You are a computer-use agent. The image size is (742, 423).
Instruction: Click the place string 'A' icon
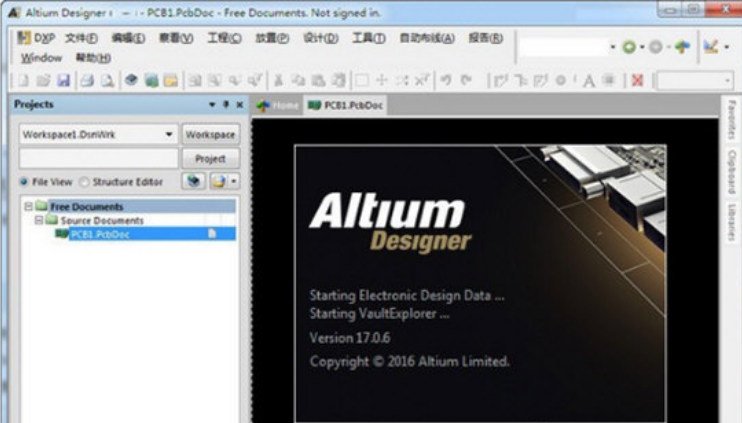[x=589, y=81]
